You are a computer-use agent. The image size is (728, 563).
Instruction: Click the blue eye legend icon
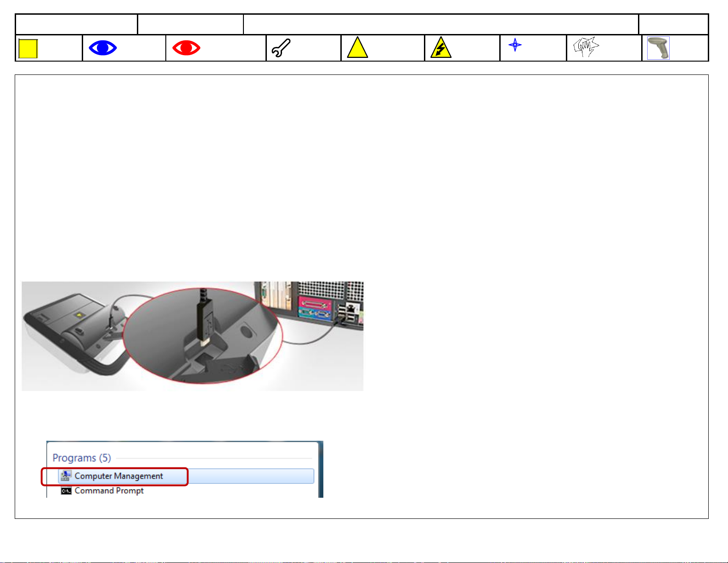click(x=103, y=48)
